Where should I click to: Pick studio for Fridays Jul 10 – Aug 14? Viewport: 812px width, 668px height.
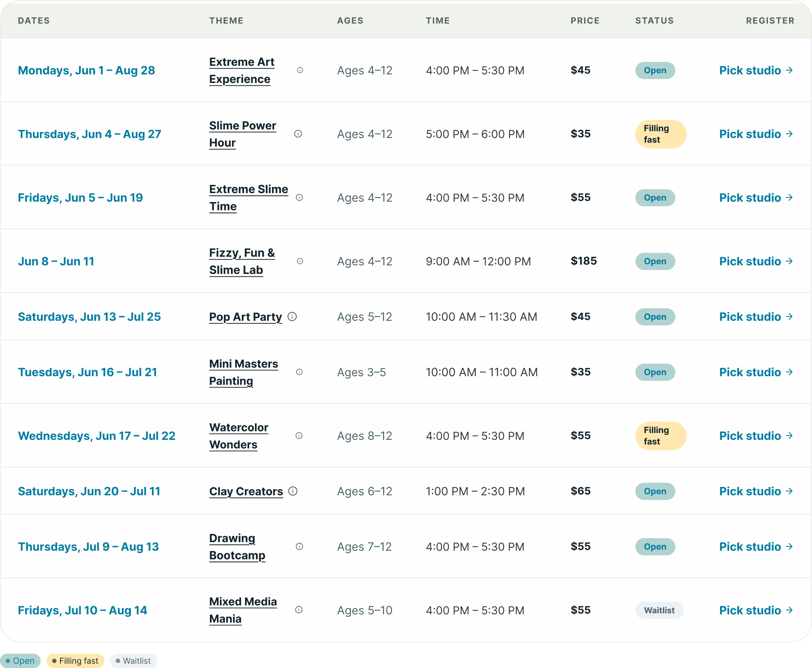[756, 610]
